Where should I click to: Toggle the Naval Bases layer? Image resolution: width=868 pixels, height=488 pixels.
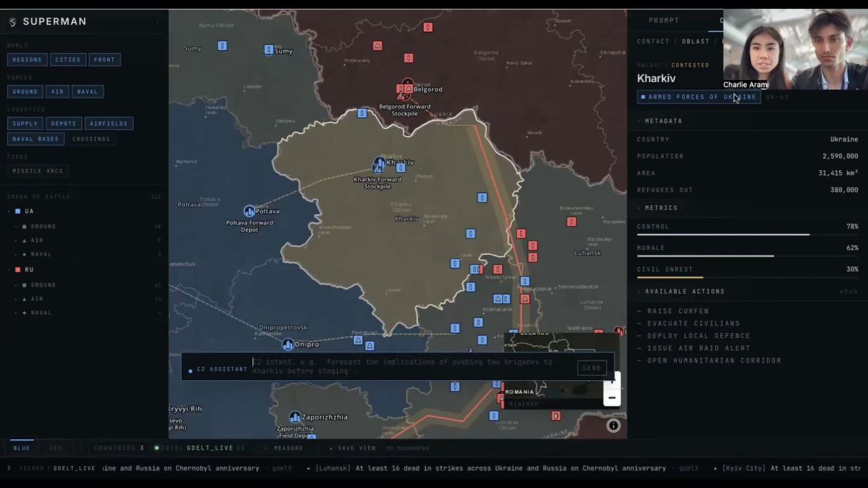click(x=35, y=139)
